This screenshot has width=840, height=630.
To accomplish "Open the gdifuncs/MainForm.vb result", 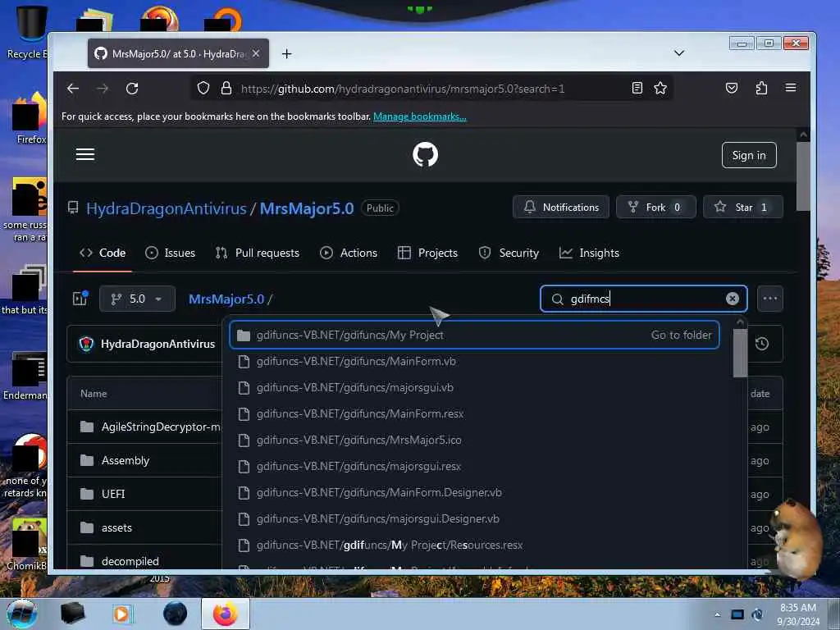I will point(474,362).
